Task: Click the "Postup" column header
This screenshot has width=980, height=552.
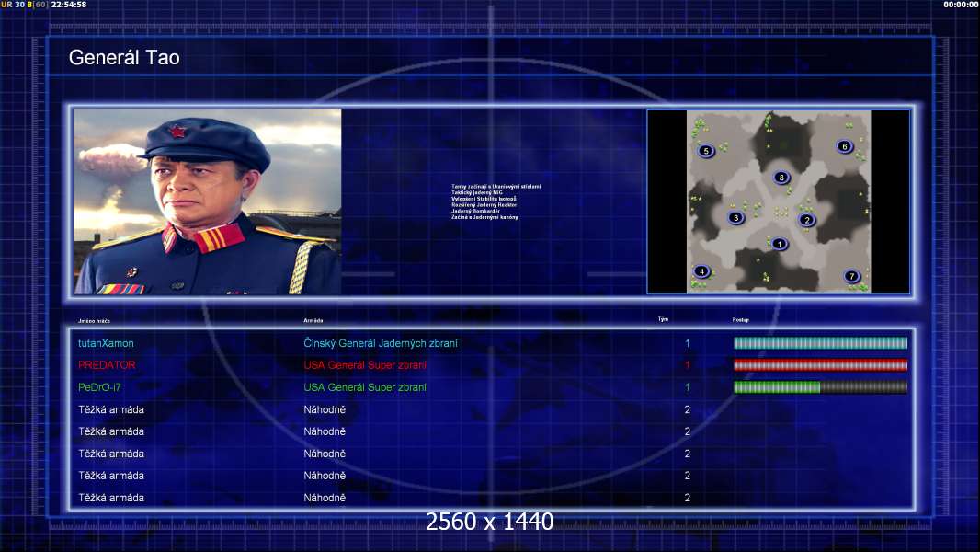Action: tap(741, 320)
